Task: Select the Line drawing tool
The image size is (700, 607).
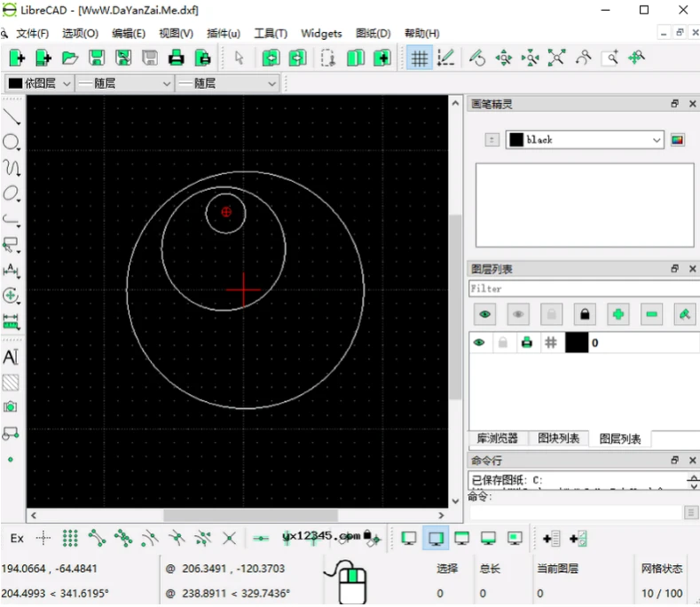Action: (12, 114)
